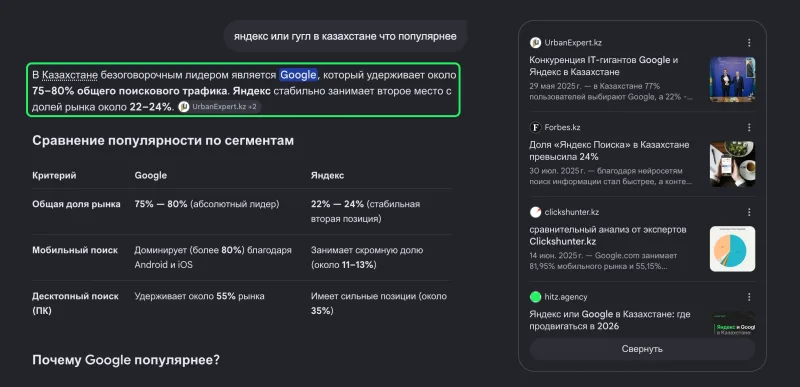The image size is (800, 387).
Task: Click the UrbanExpert.kz source name in the panel
Action: (573, 43)
